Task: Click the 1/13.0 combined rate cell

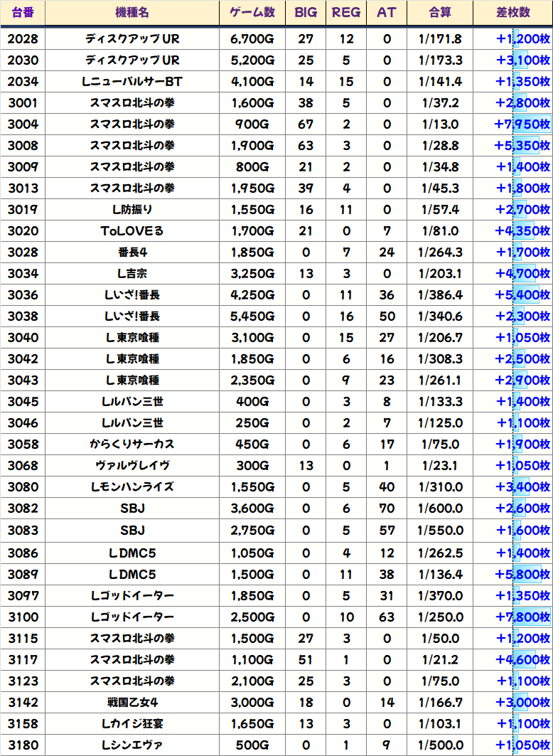Action: [x=440, y=124]
